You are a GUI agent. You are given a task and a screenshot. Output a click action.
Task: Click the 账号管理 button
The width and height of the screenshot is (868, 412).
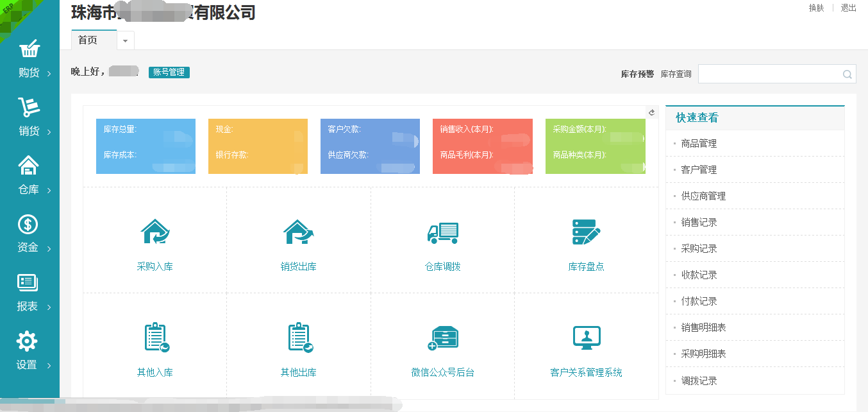169,73
